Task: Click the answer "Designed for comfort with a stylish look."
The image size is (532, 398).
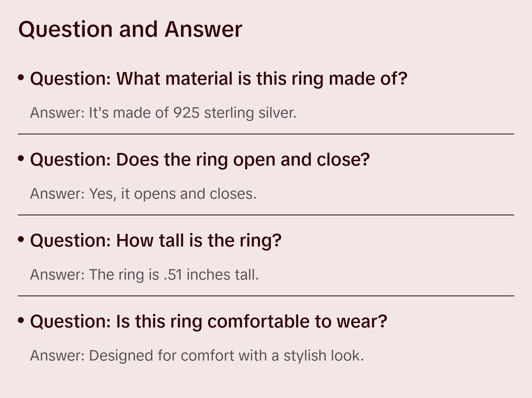Action: pyautogui.click(x=197, y=356)
